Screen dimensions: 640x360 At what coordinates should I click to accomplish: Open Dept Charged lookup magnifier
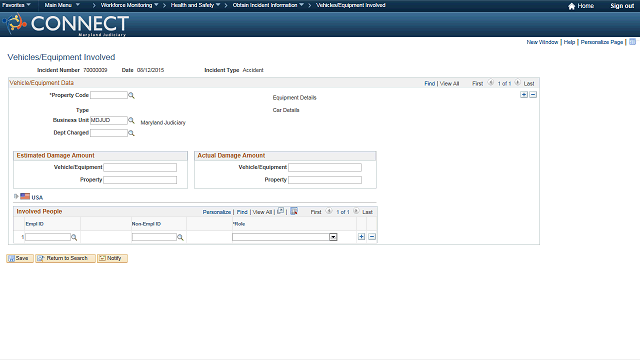(131, 133)
